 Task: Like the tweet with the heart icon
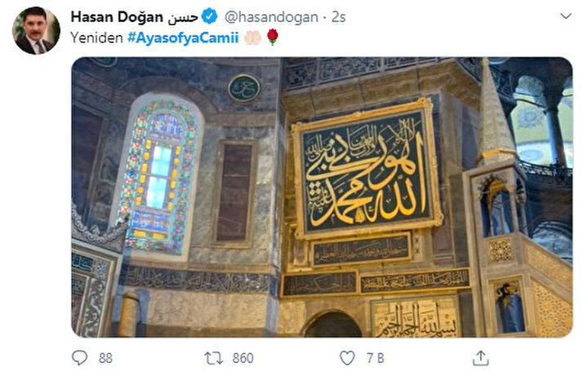[x=347, y=358]
